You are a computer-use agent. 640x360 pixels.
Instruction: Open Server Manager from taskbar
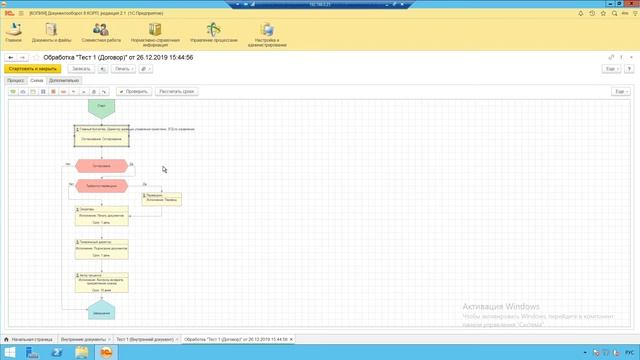pos(32,352)
